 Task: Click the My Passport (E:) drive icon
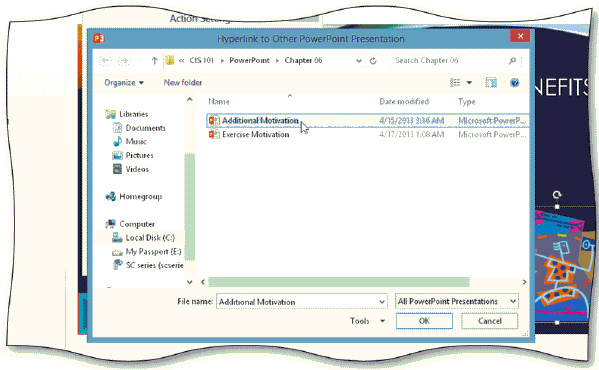(x=117, y=252)
